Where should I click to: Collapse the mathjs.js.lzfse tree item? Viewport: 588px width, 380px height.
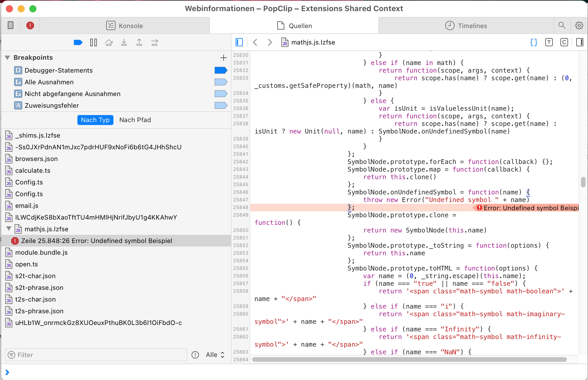pos(9,229)
